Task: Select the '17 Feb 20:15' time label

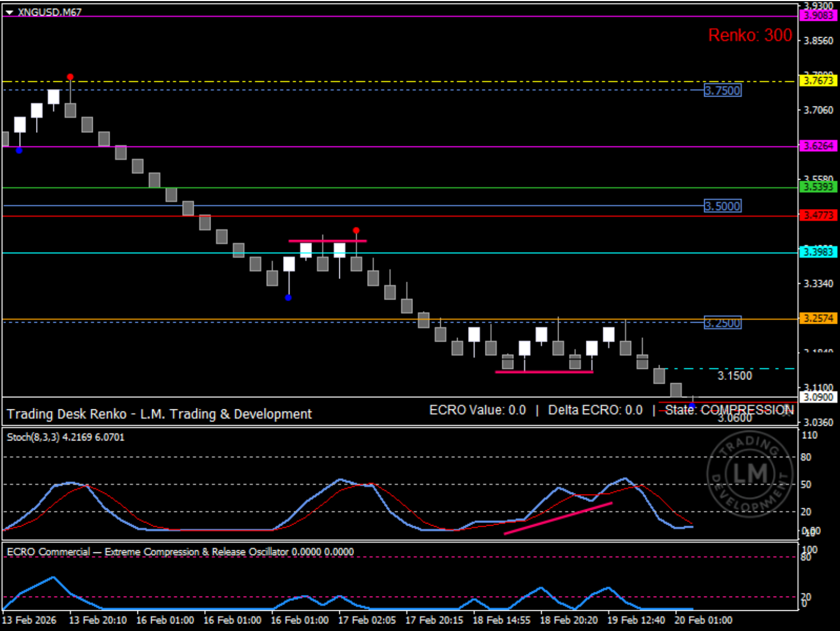Action: tap(434, 620)
